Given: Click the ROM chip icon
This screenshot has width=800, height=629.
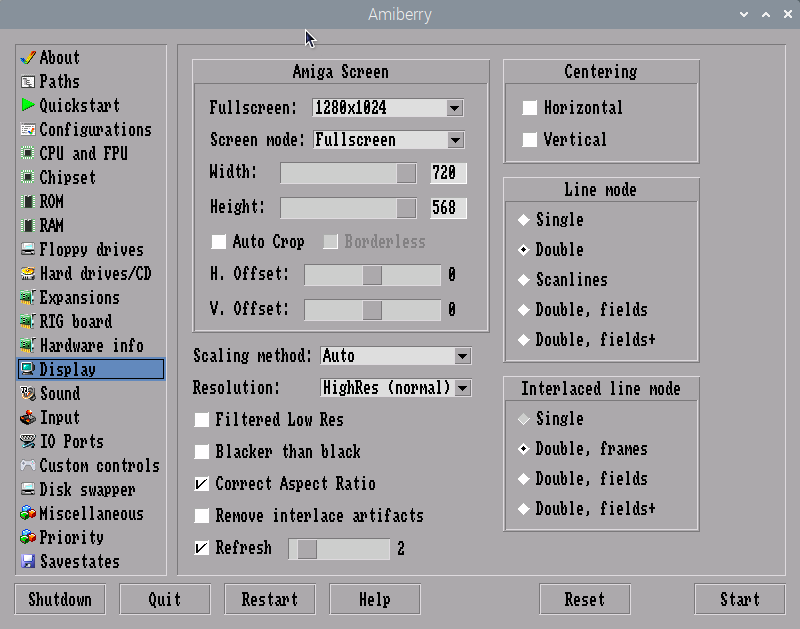Looking at the screenshot, I should coord(28,202).
